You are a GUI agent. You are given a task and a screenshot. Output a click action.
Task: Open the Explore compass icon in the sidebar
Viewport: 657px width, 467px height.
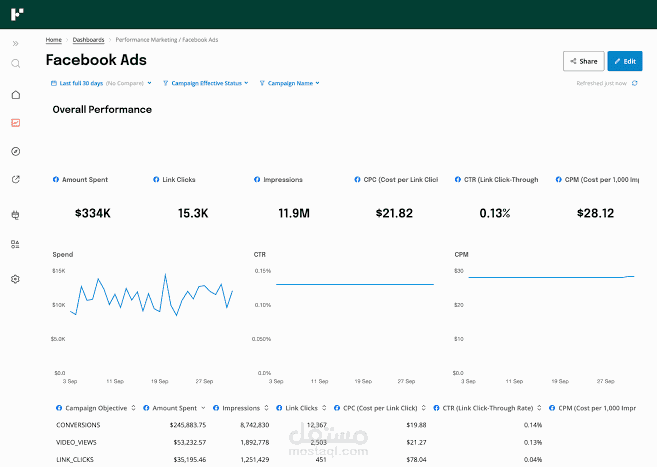click(x=16, y=152)
